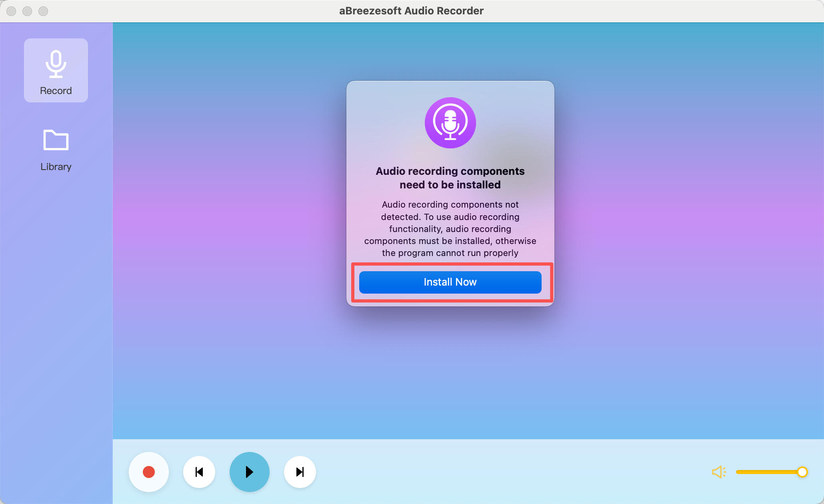Skip to the next track
824x504 pixels.
[300, 472]
